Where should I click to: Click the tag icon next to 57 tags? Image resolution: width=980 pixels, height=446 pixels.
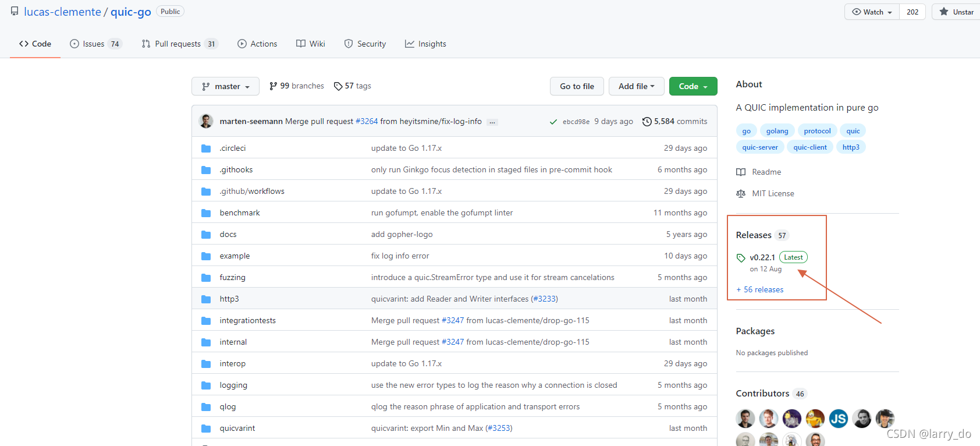pyautogui.click(x=338, y=86)
